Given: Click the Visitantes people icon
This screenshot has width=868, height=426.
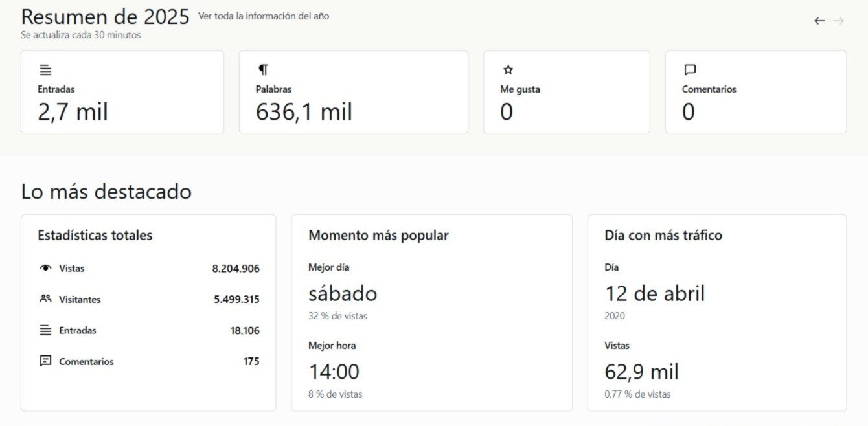Looking at the screenshot, I should click(x=45, y=299).
